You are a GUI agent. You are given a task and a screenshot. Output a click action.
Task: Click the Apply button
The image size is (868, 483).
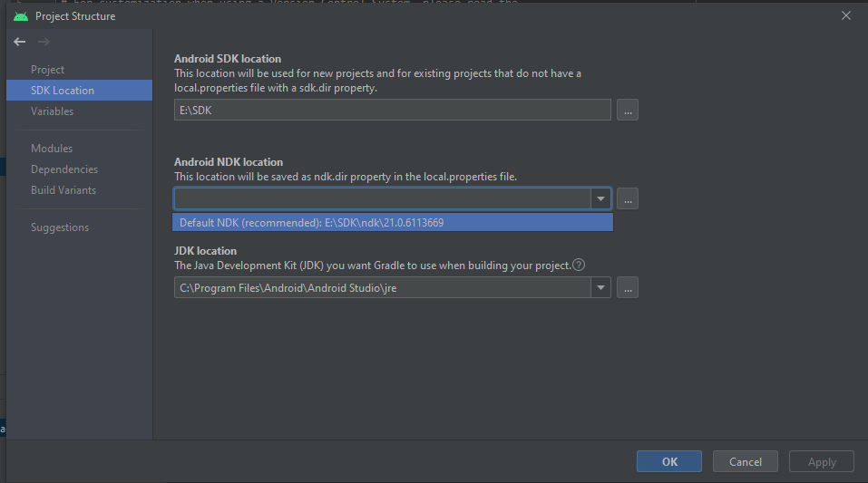coord(822,461)
